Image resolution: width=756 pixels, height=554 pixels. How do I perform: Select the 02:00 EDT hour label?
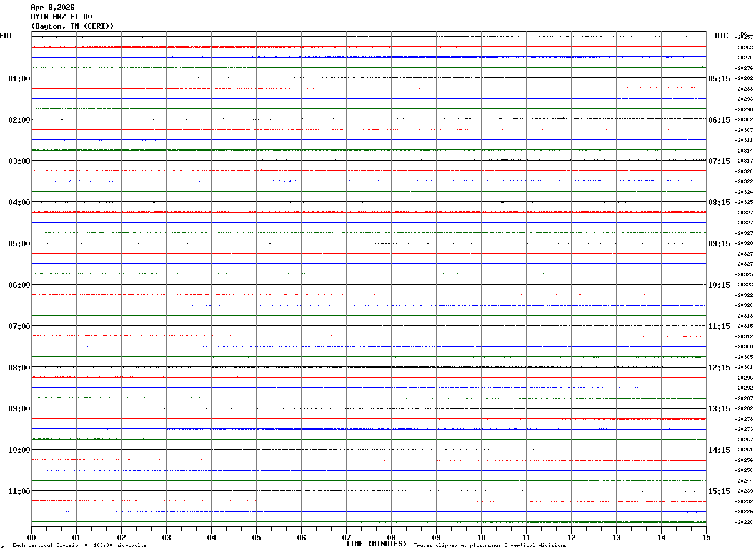point(19,120)
